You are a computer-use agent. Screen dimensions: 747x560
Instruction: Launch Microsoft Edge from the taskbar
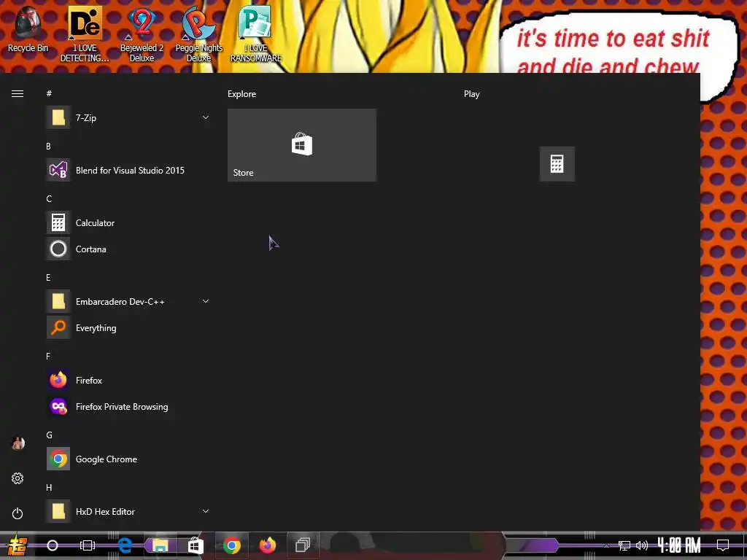click(125, 545)
